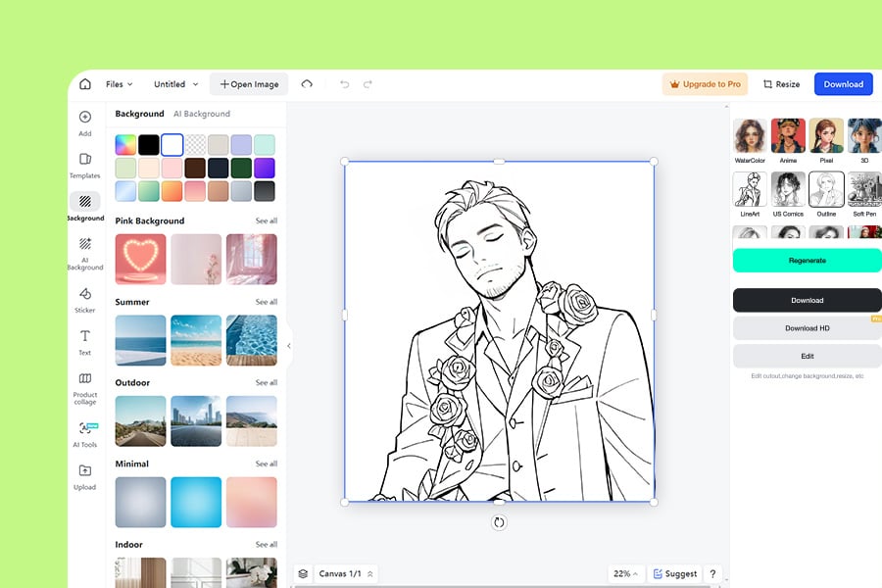Image resolution: width=882 pixels, height=588 pixels.
Task: Open the Untitled project name dropdown
Action: 176,84
